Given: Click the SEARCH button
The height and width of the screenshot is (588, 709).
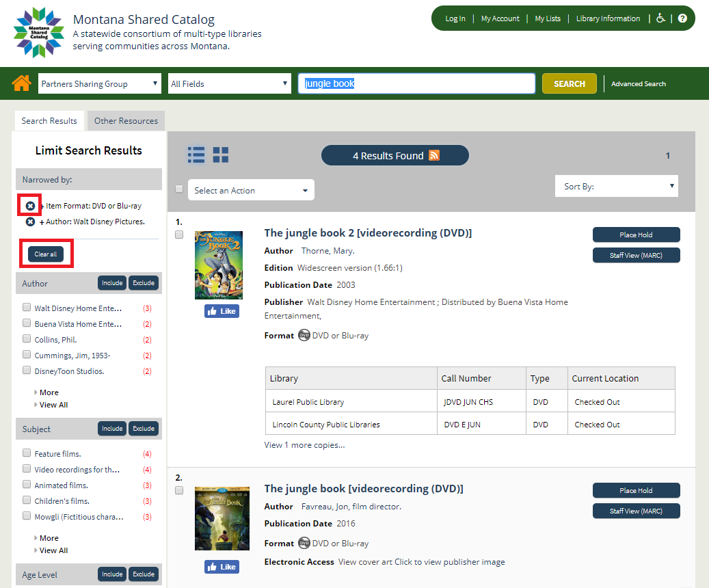Looking at the screenshot, I should point(570,83).
